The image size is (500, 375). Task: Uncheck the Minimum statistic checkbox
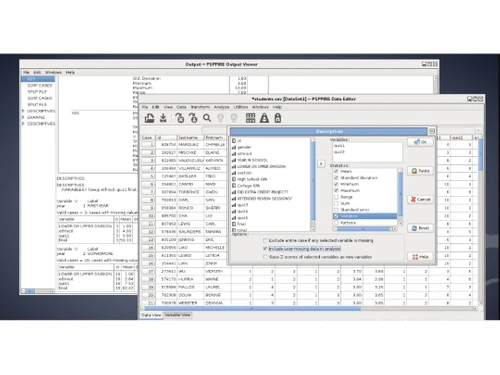coord(336,184)
